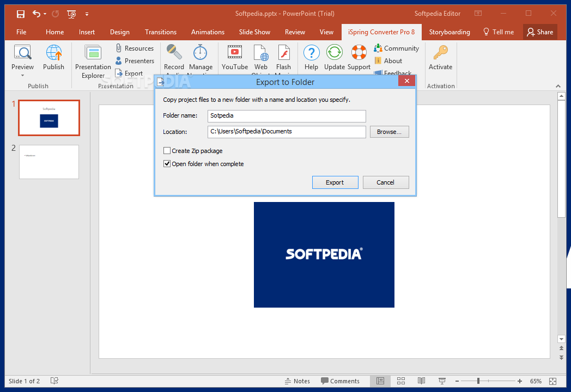Screen dimensions: 571x392
Task: Click the Export ribbon item
Action: click(x=129, y=73)
